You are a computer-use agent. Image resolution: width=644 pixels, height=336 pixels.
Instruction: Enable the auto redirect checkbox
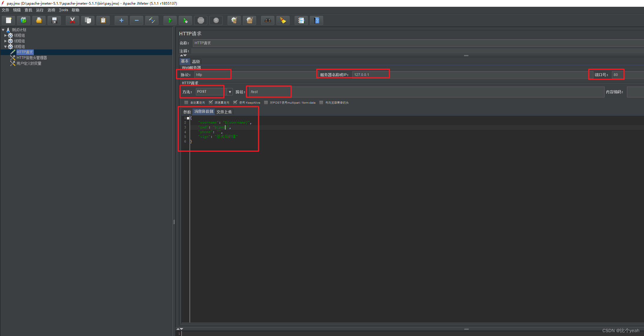pos(186,102)
